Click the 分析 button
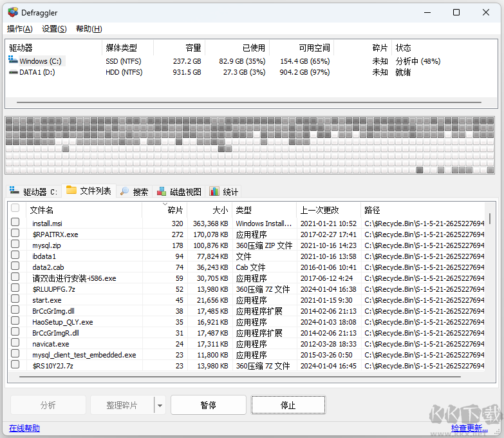 (48, 405)
